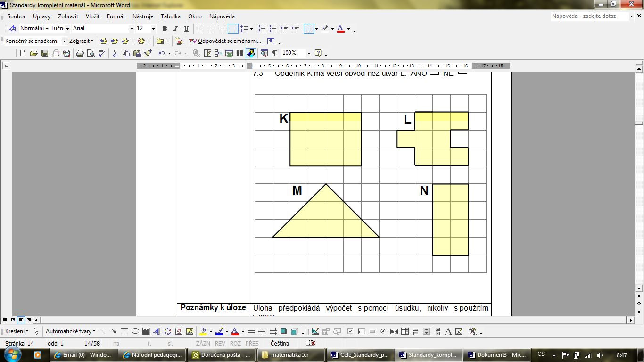Open a file with folder icon

coord(33,53)
